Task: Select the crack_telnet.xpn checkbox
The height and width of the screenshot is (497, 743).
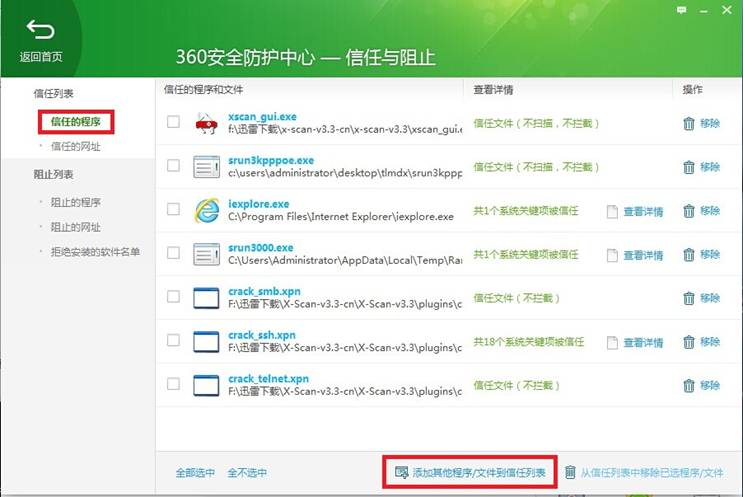Action: pyautogui.click(x=173, y=384)
